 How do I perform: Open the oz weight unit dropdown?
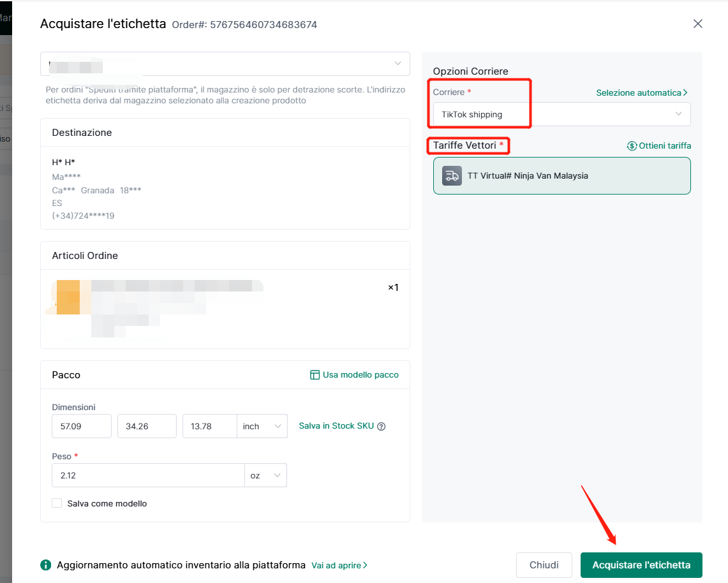tap(265, 475)
